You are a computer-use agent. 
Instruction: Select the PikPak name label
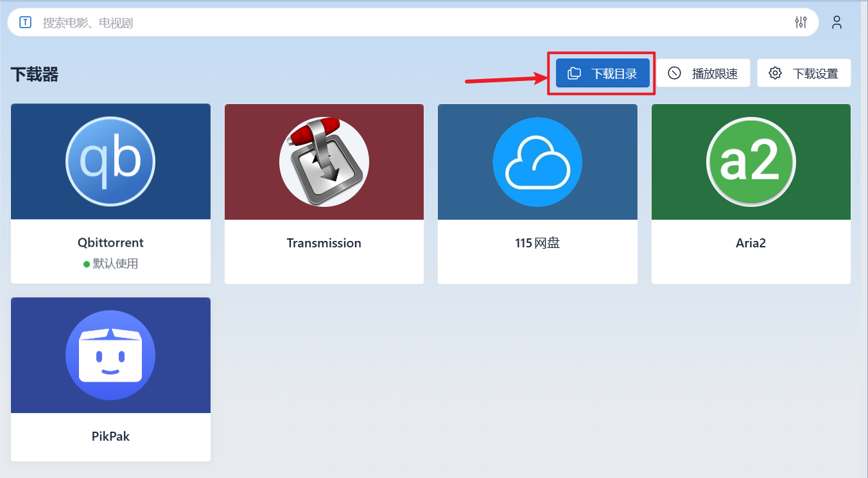110,436
